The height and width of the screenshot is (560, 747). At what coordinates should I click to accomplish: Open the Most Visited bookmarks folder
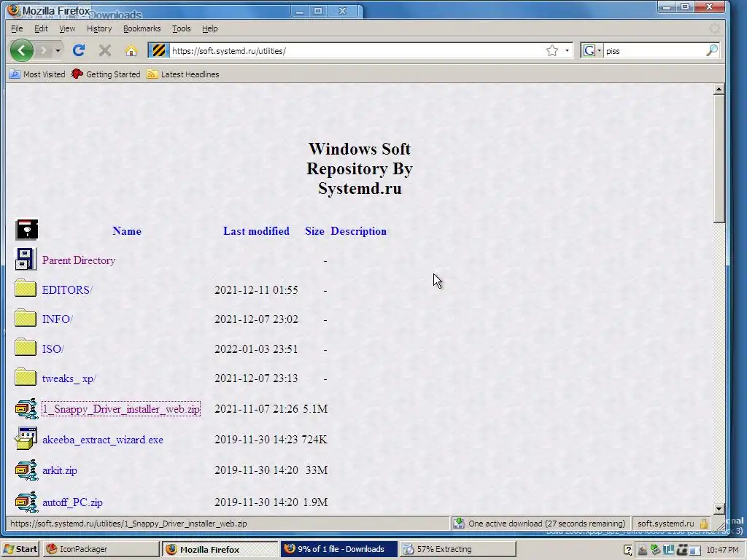37,74
